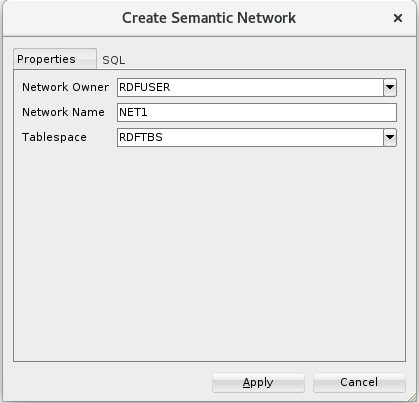Expand the Tablespace dropdown arrow
This screenshot has height=403, width=419.
[390, 137]
